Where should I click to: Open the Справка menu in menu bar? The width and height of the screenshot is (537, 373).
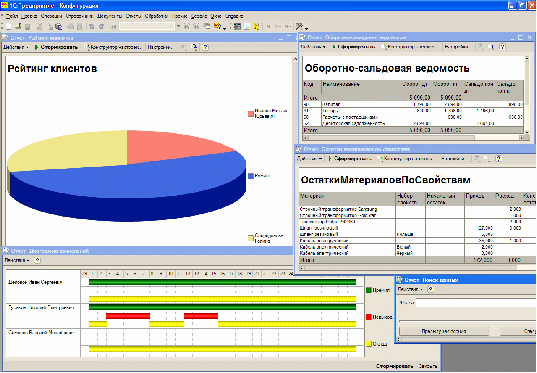tap(234, 16)
